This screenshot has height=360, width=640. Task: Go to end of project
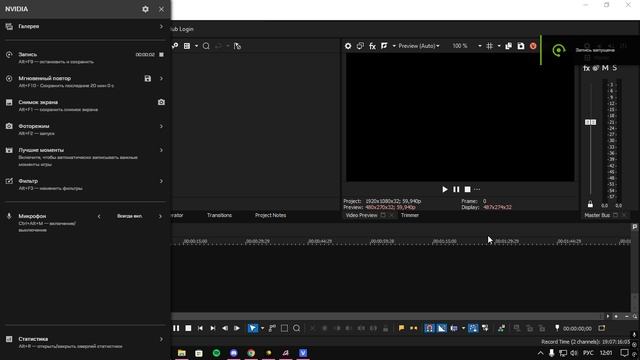213,328
